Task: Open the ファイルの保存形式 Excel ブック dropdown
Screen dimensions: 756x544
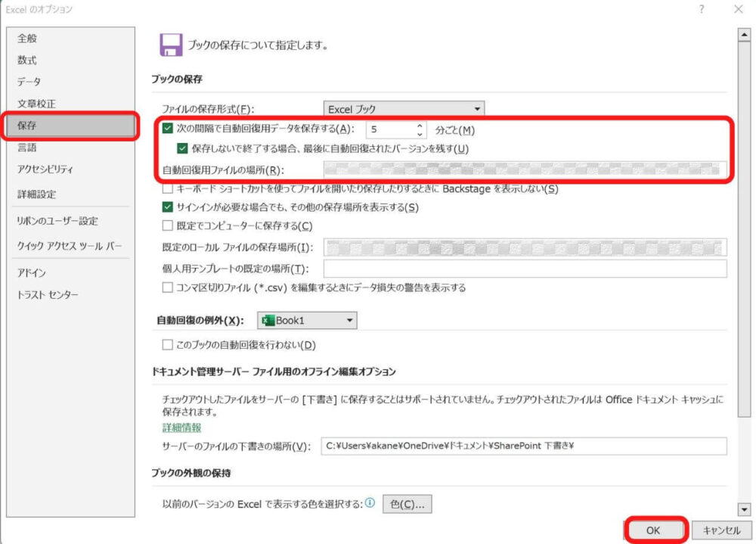Action: [x=404, y=109]
